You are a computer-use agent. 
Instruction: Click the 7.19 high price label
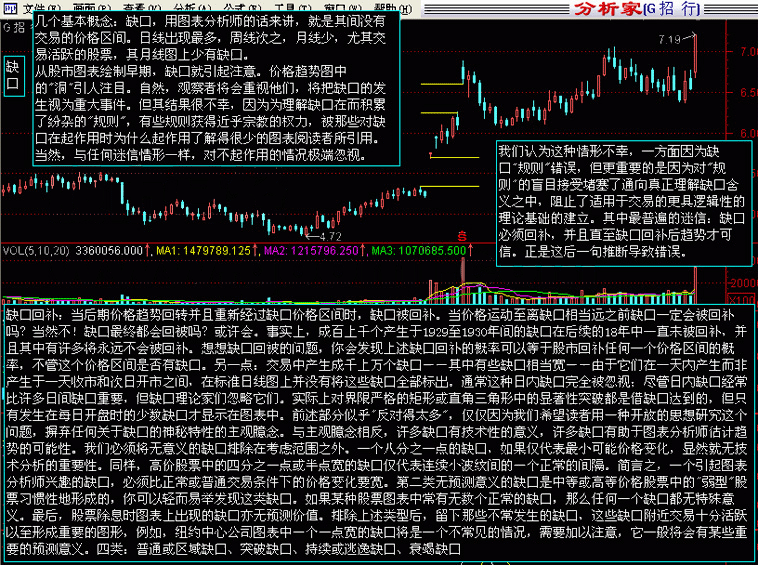(x=670, y=39)
